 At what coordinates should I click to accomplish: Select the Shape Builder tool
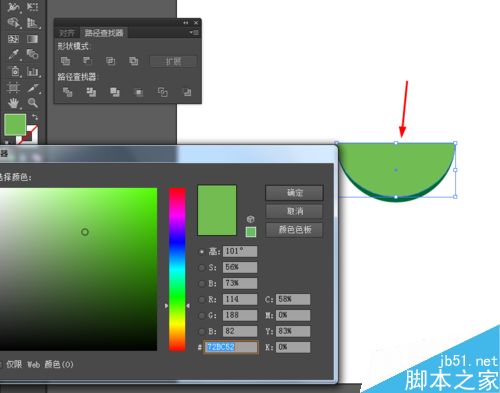click(x=14, y=23)
